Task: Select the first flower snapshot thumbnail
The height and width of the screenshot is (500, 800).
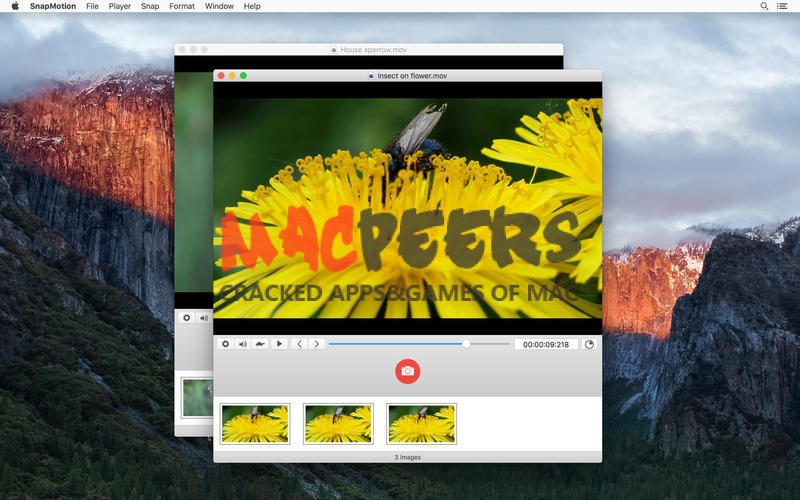Action: [x=255, y=424]
